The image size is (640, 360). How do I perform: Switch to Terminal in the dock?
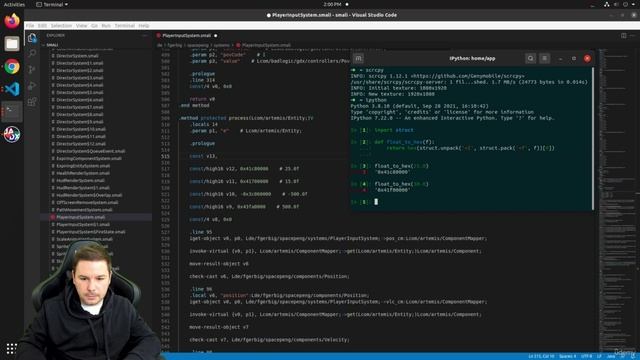(x=12, y=111)
